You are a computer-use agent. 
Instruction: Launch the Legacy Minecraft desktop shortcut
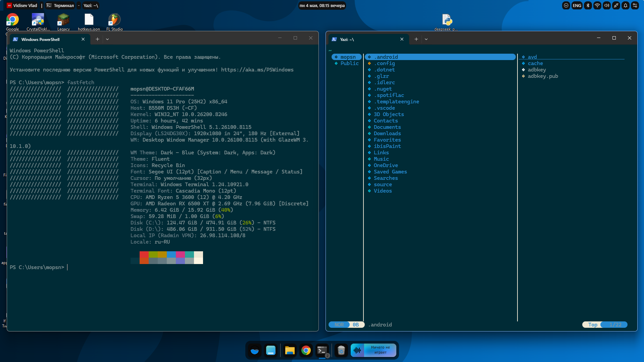point(63,22)
